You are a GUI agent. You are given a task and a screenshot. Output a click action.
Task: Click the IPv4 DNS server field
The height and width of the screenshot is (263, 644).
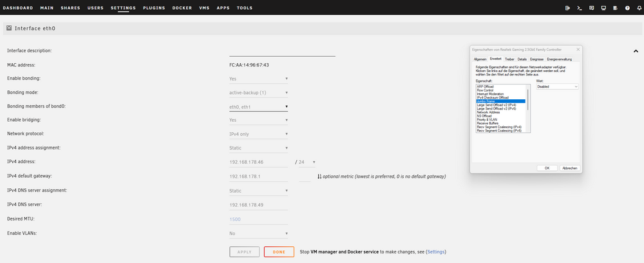coord(259,204)
